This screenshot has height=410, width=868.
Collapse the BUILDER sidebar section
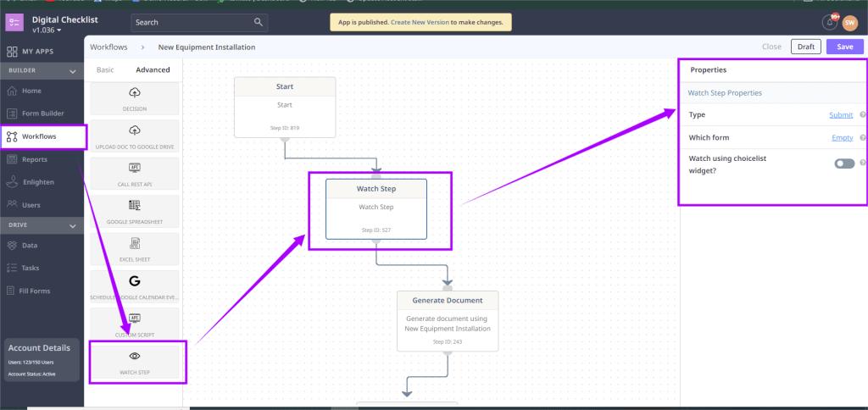tap(73, 71)
